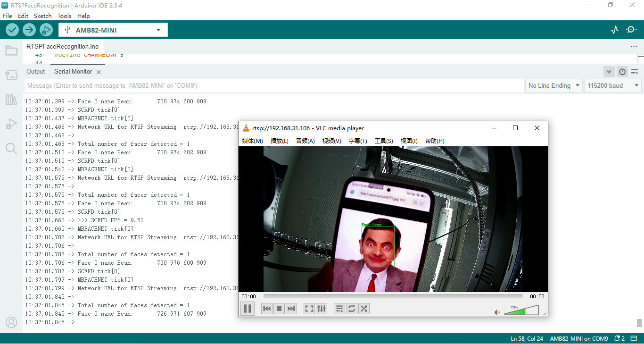Open the No Line Ending dropdown
The height and width of the screenshot is (344, 644).
tap(554, 85)
